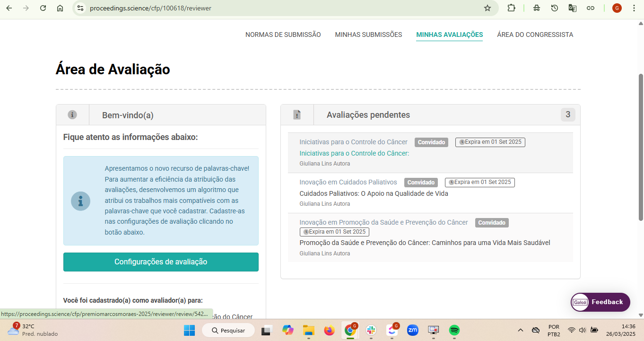Select Minhas Avaliações tab

(449, 35)
